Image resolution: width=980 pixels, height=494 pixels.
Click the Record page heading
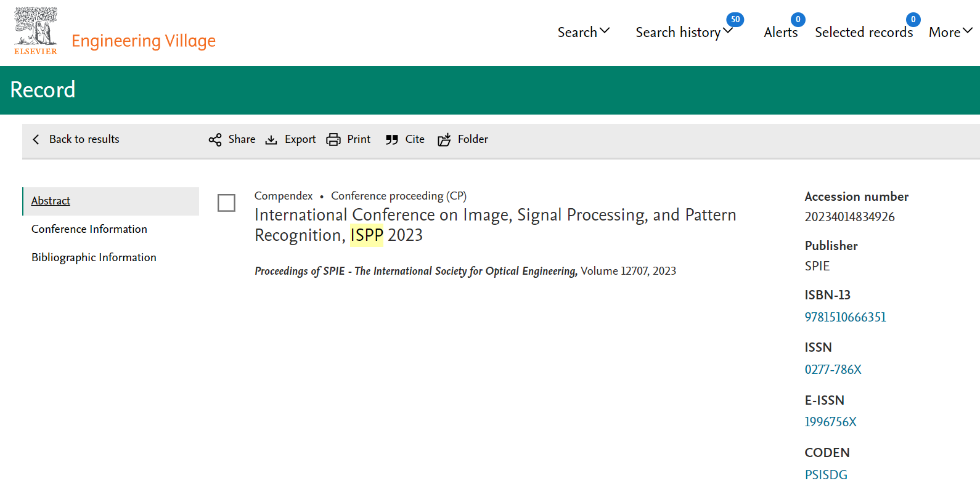point(43,90)
